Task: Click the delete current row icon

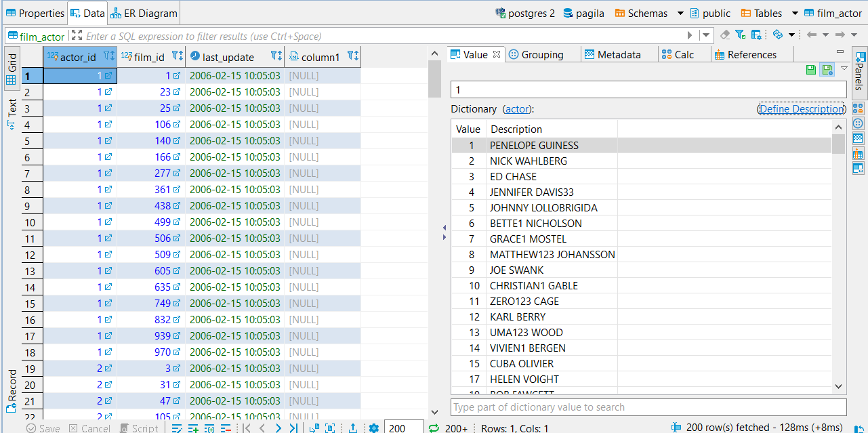Action: point(227,428)
